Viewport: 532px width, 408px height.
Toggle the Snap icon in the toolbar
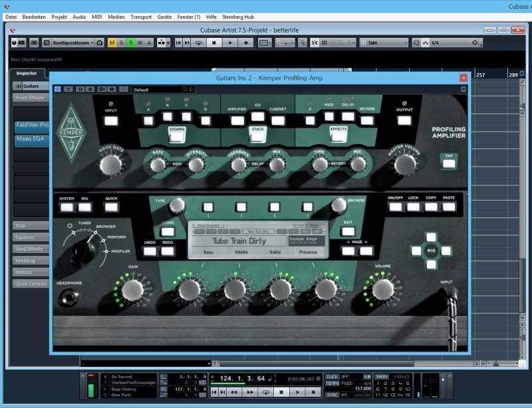315,43
